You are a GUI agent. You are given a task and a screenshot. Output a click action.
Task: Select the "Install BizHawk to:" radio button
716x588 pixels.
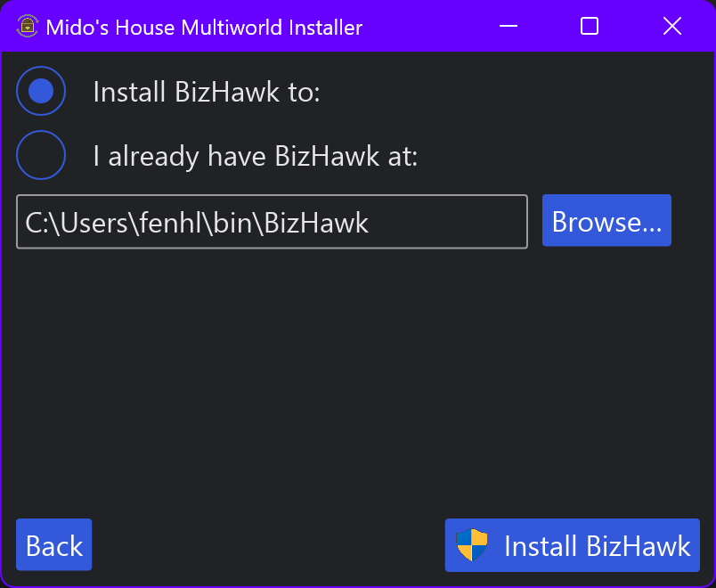[x=41, y=91]
